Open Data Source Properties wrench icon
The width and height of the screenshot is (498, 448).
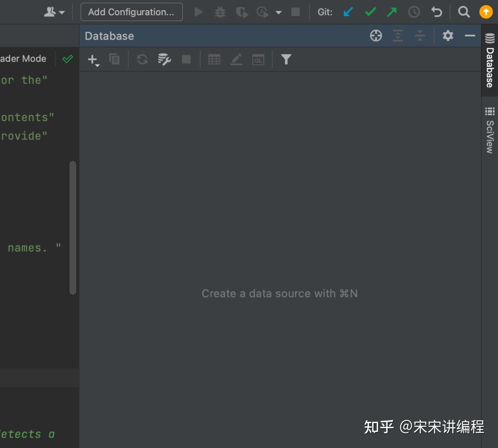(164, 59)
